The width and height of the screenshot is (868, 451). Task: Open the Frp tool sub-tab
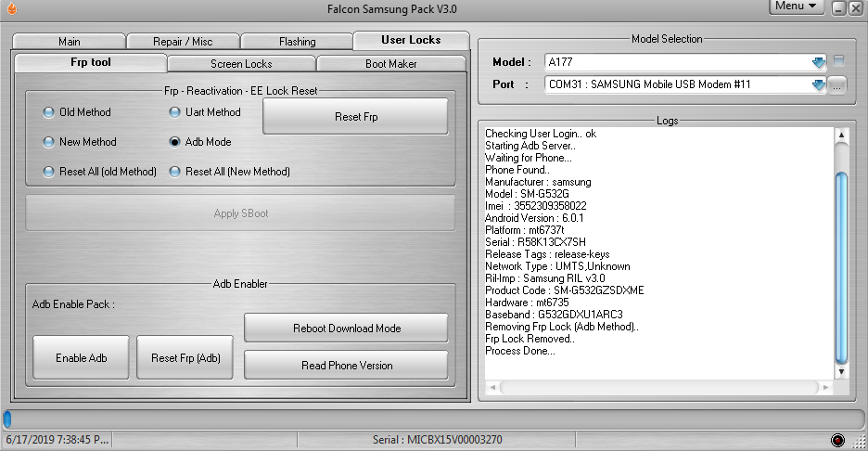coord(91,62)
